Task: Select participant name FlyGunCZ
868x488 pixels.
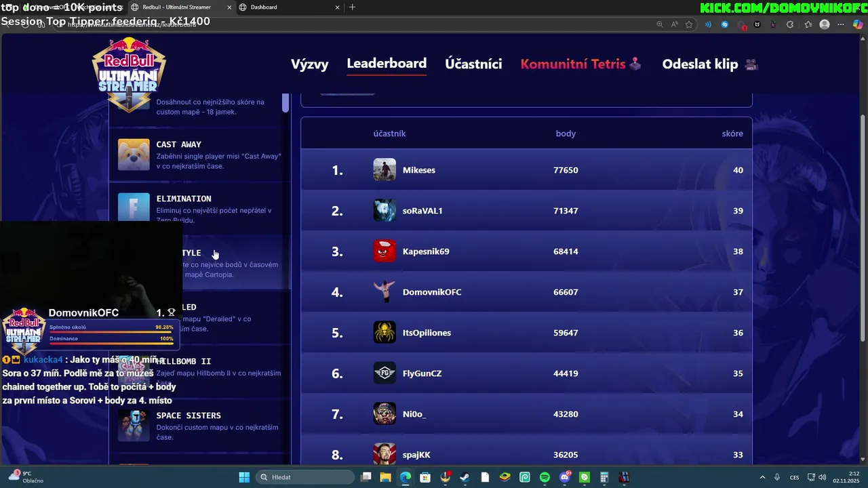Action: pyautogui.click(x=422, y=373)
